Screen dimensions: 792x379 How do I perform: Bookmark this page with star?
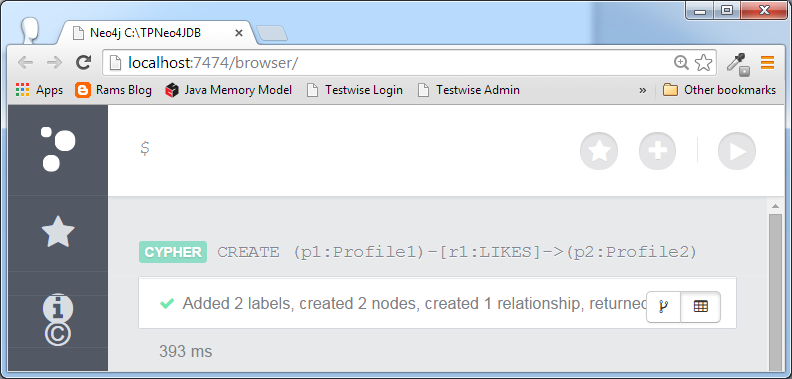point(704,63)
